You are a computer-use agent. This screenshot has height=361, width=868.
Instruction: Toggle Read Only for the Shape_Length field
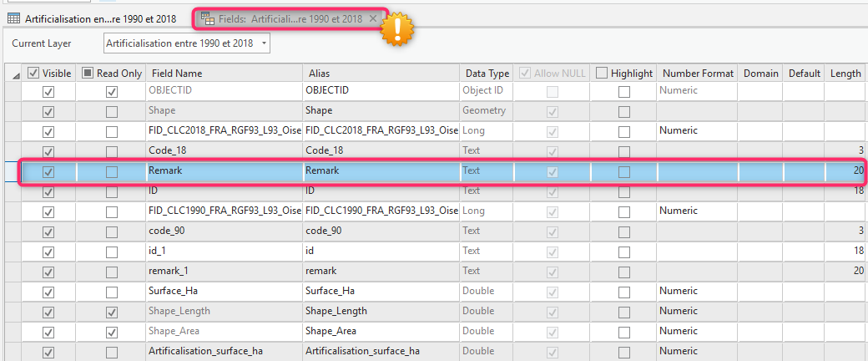click(x=112, y=313)
